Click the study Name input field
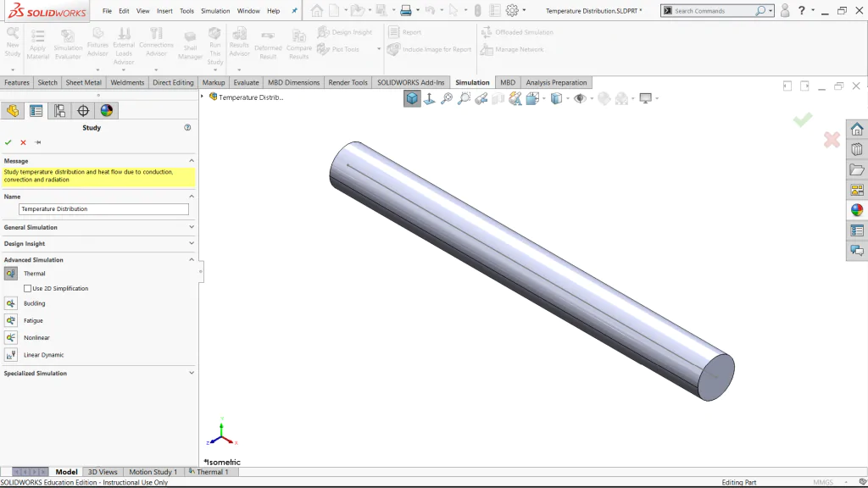This screenshot has width=868, height=488. [x=103, y=209]
